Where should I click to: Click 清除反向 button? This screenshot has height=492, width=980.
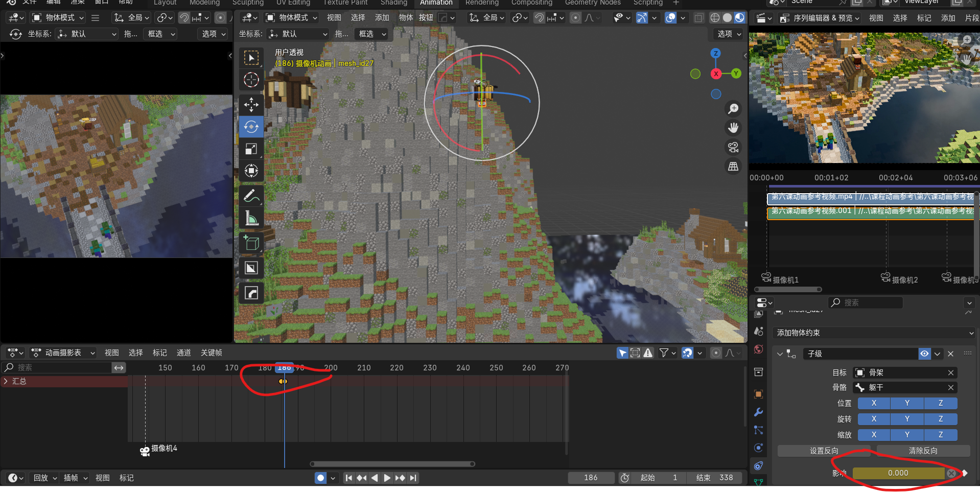click(x=923, y=451)
